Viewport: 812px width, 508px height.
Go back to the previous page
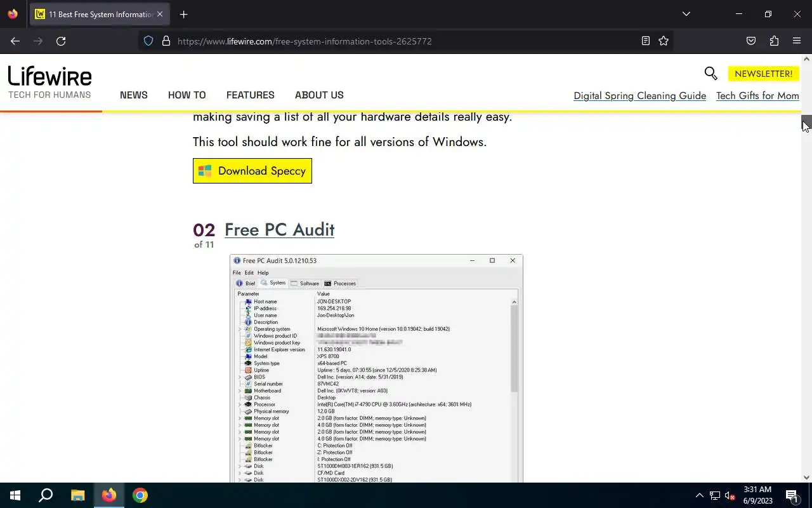[15, 41]
